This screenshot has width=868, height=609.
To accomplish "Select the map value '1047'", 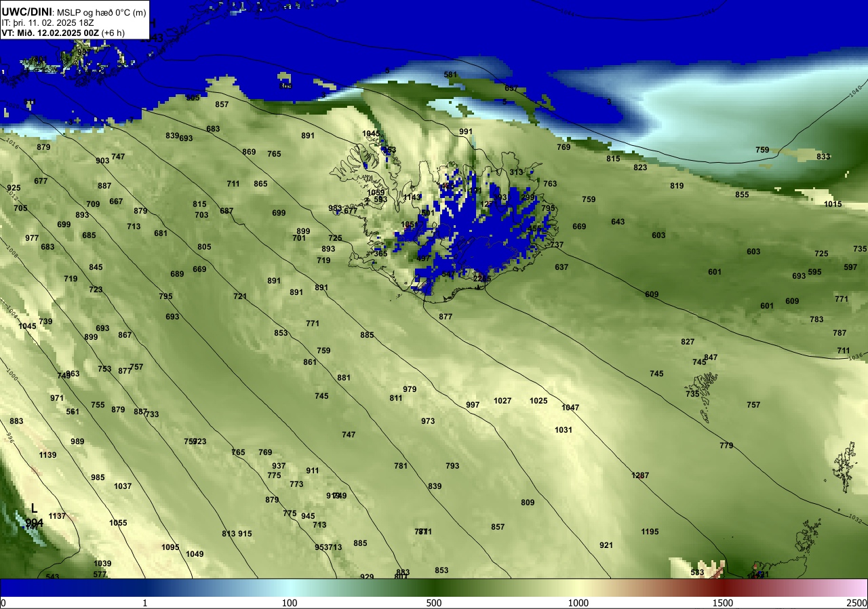I will [x=570, y=408].
